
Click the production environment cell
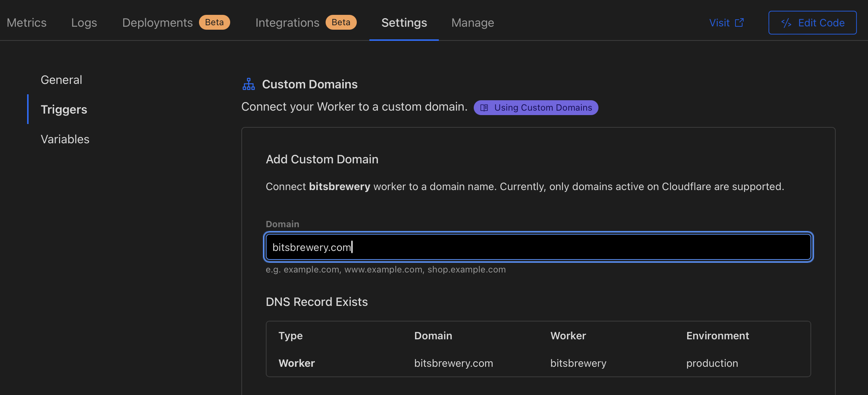(x=712, y=363)
